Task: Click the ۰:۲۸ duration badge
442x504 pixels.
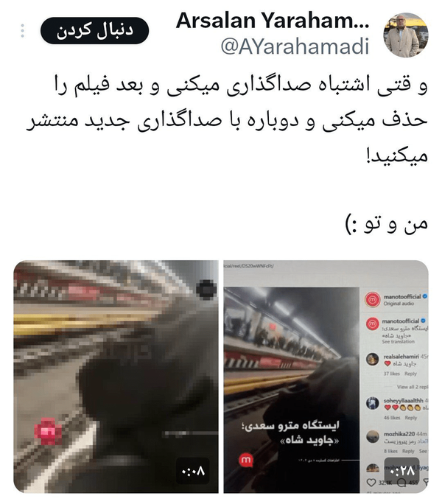Action: 402,472
